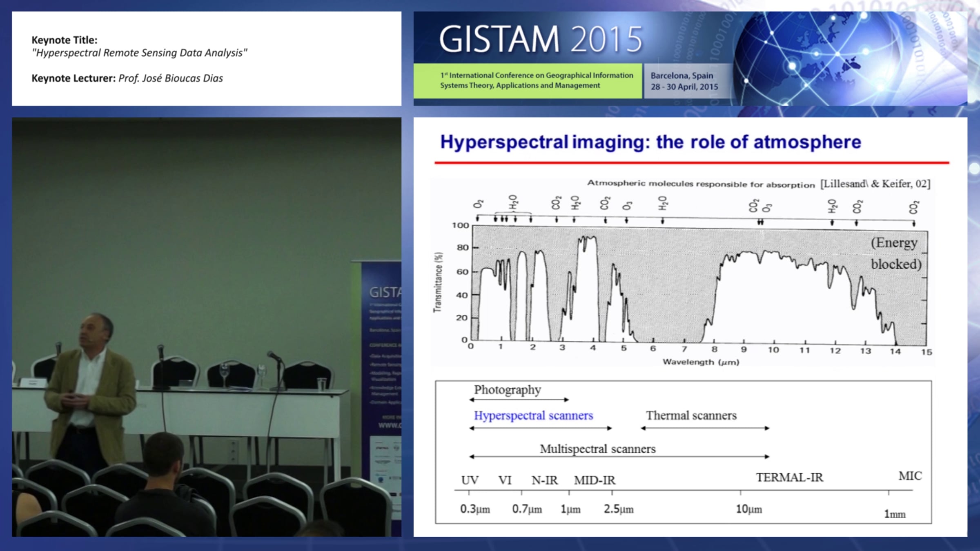Click the Barcelona, Spain date box

(684, 81)
